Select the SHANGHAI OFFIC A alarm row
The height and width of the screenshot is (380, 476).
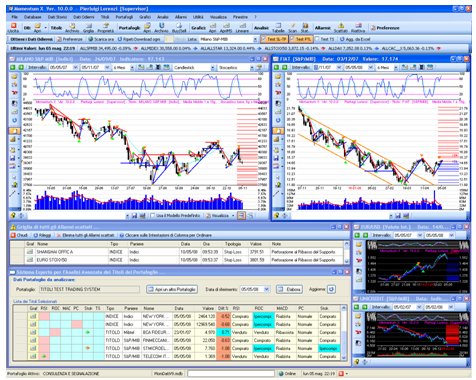click(178, 252)
